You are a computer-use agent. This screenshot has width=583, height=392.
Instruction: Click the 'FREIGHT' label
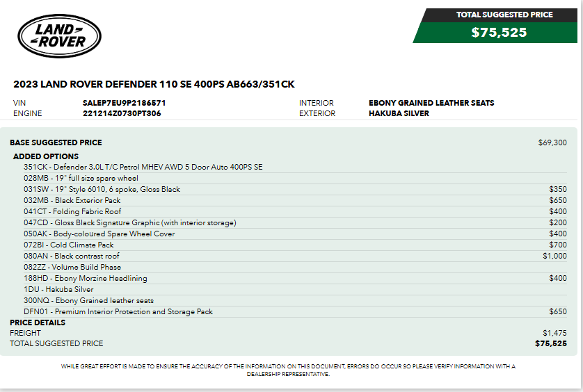pos(25,334)
